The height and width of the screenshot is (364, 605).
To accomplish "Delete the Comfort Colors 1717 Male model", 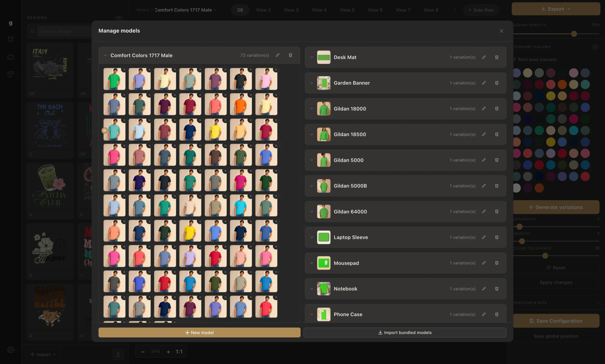I will [x=290, y=55].
